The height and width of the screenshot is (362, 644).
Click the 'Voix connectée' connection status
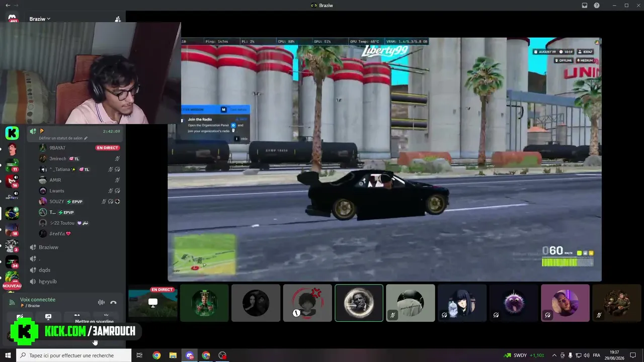click(x=38, y=300)
